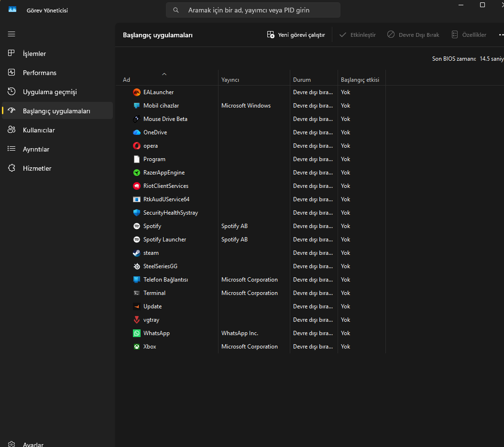Click the opera app icon

coord(137,146)
